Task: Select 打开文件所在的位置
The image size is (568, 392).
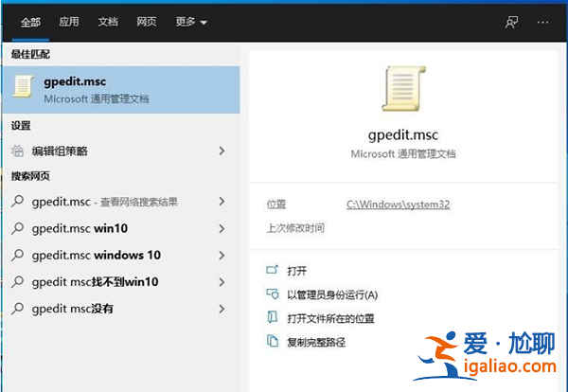Action: 330,318
